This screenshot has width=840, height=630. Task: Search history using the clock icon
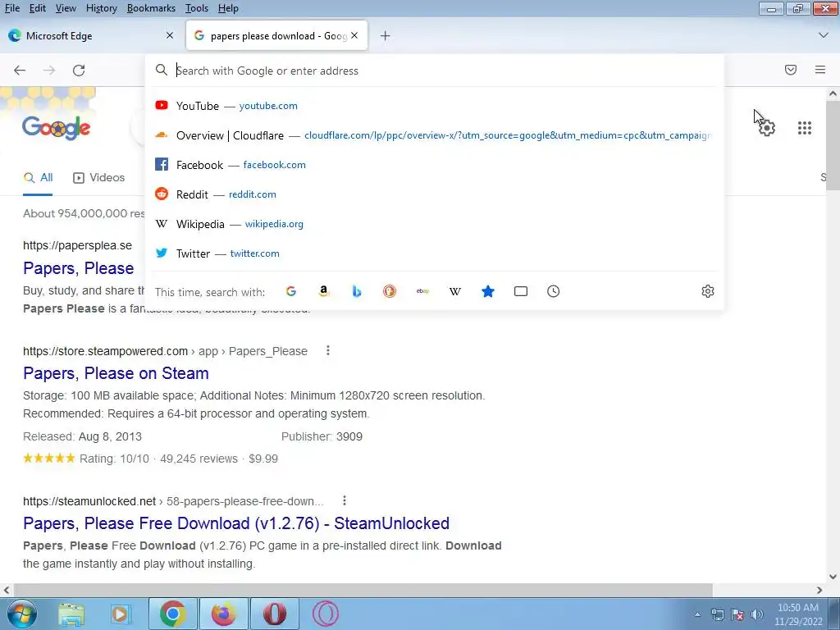pyautogui.click(x=554, y=291)
